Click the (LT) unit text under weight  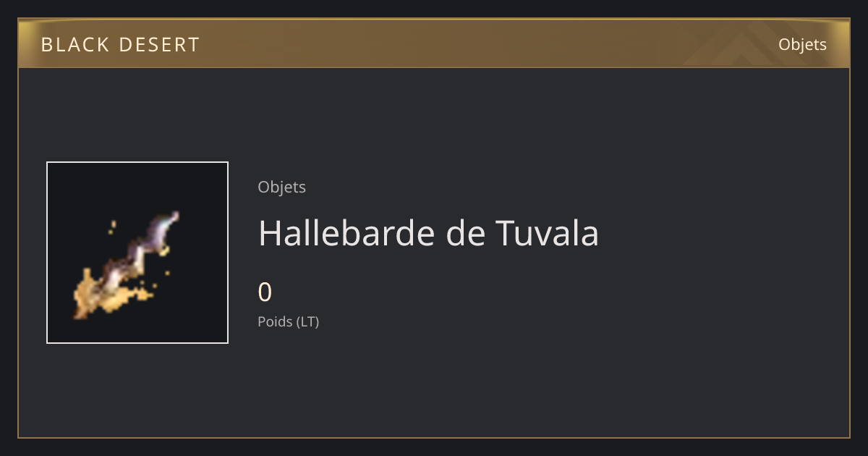[308, 321]
